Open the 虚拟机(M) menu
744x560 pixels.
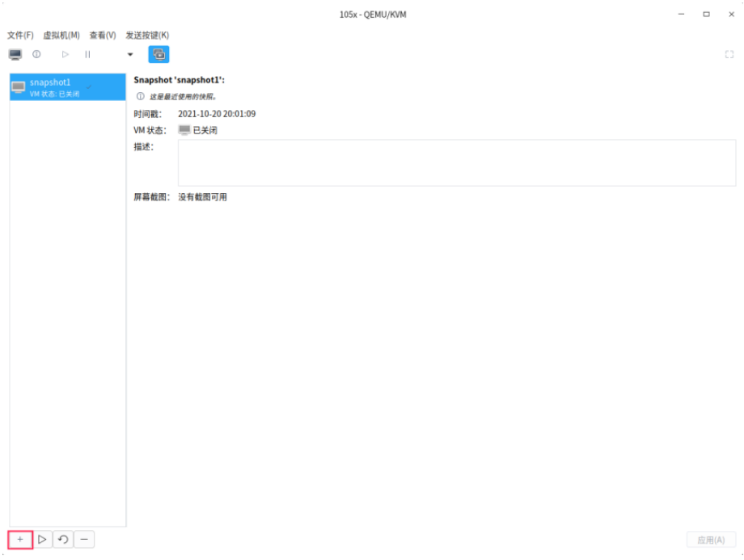[x=61, y=35]
